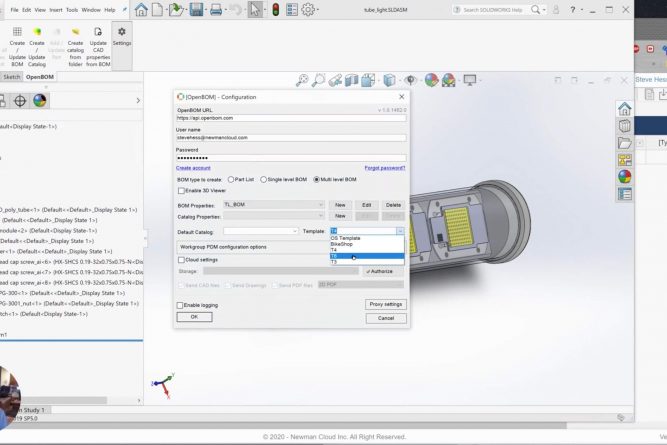This screenshot has height=445, width=667.
Task: Switch to the Sketch tab
Action: 12,76
